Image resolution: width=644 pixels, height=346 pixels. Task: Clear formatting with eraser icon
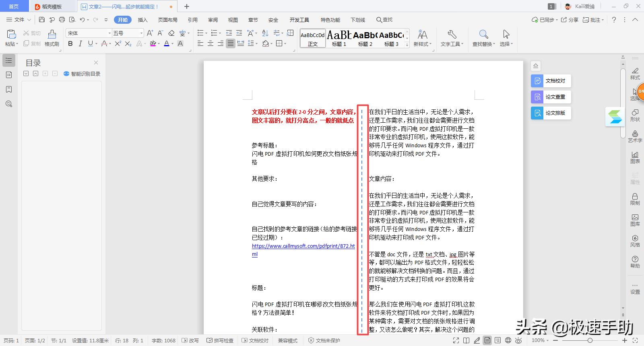171,33
